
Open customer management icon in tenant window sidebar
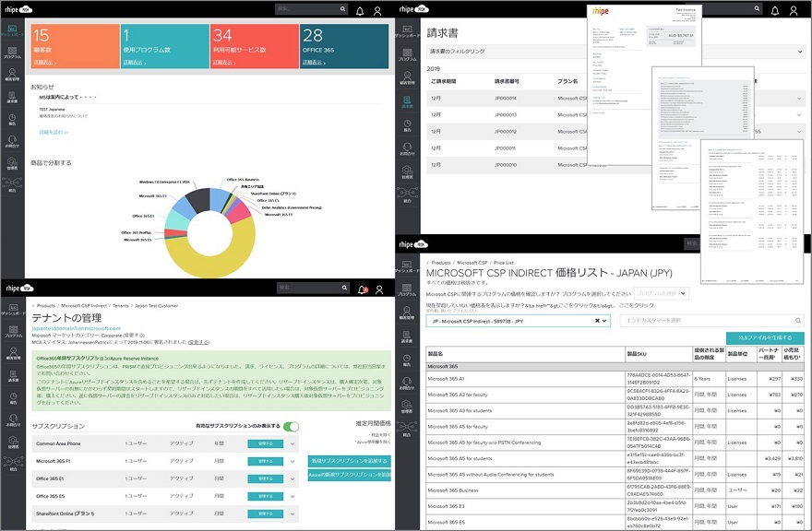pos(14,354)
